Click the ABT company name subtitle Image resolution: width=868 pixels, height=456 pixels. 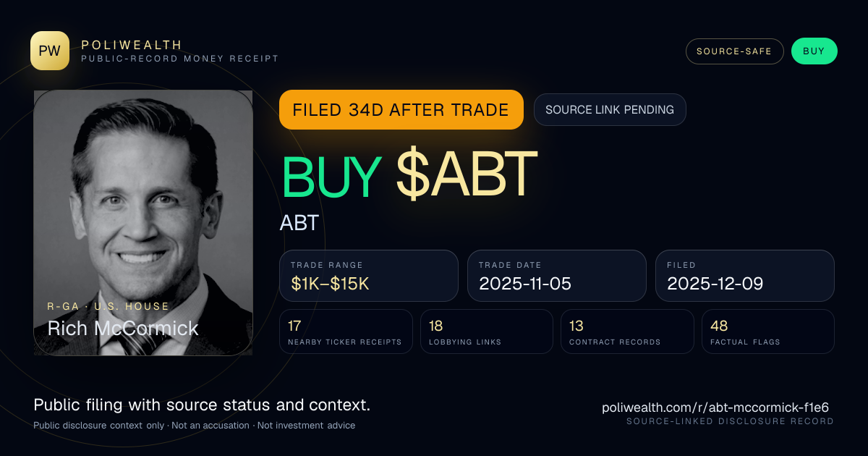pyautogui.click(x=299, y=223)
